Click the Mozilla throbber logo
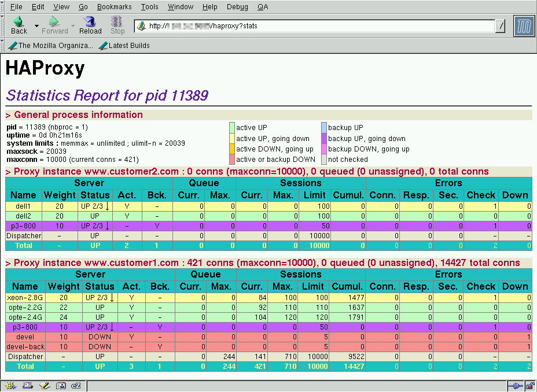 [x=524, y=26]
